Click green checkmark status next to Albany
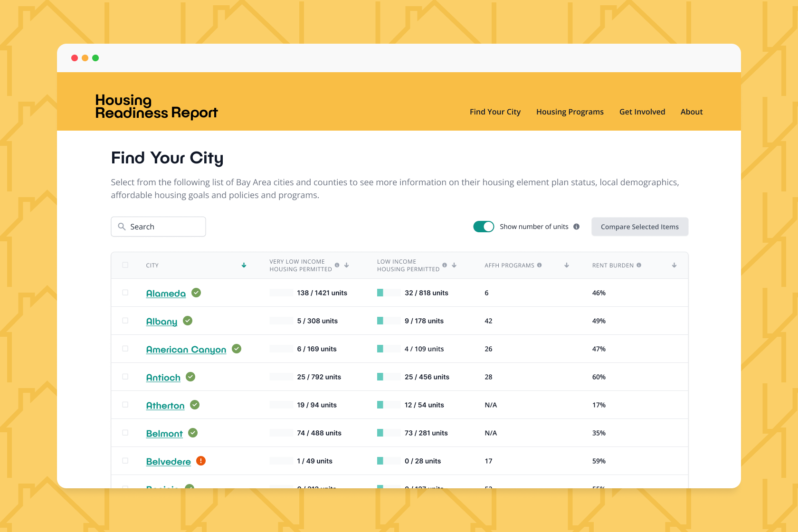 (x=188, y=321)
